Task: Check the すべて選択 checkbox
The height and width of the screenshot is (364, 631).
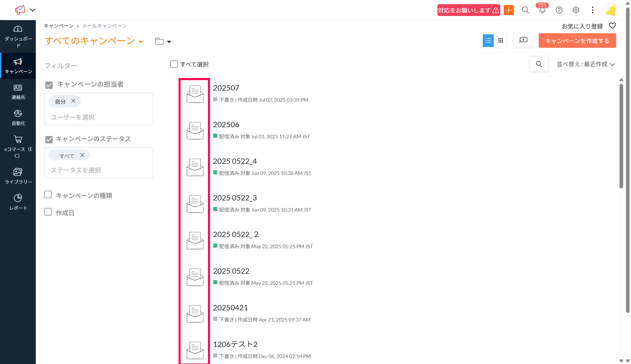Action: tap(174, 64)
